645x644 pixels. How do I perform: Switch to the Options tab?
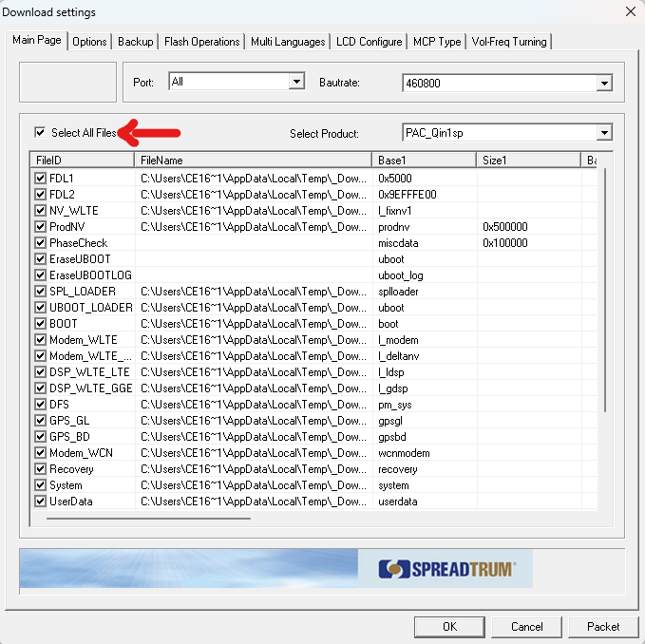[x=89, y=42]
